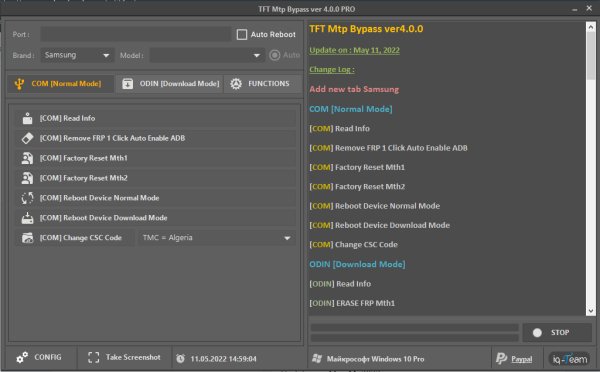Screen dimensions: 600x372
Task: Click the eraser icon for Remove FRP
Action: (27, 138)
